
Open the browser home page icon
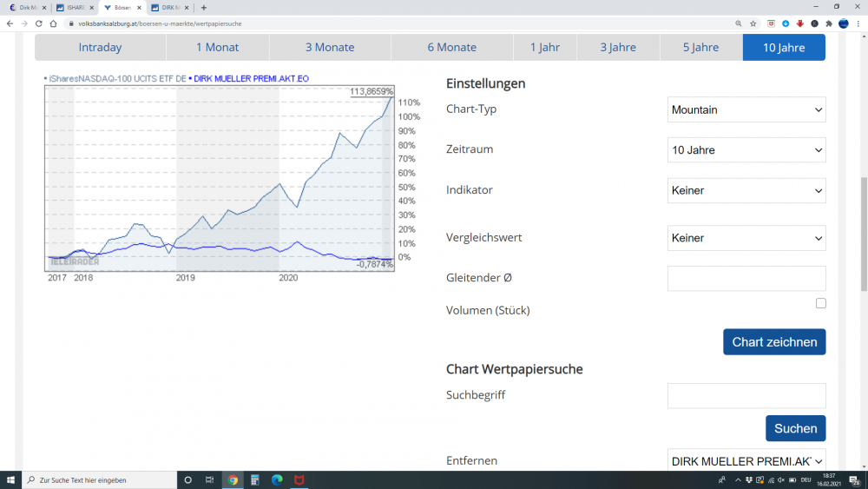tap(53, 23)
